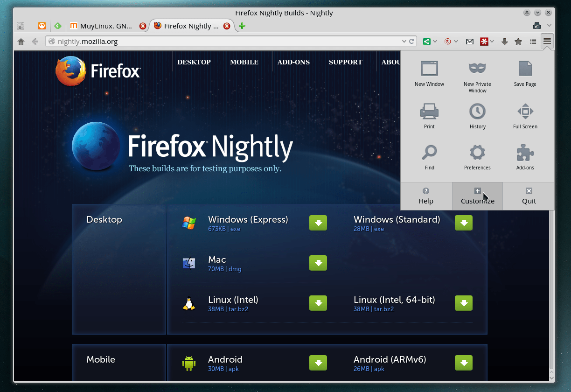
Task: Click the bookmark star icon
Action: pyautogui.click(x=518, y=42)
